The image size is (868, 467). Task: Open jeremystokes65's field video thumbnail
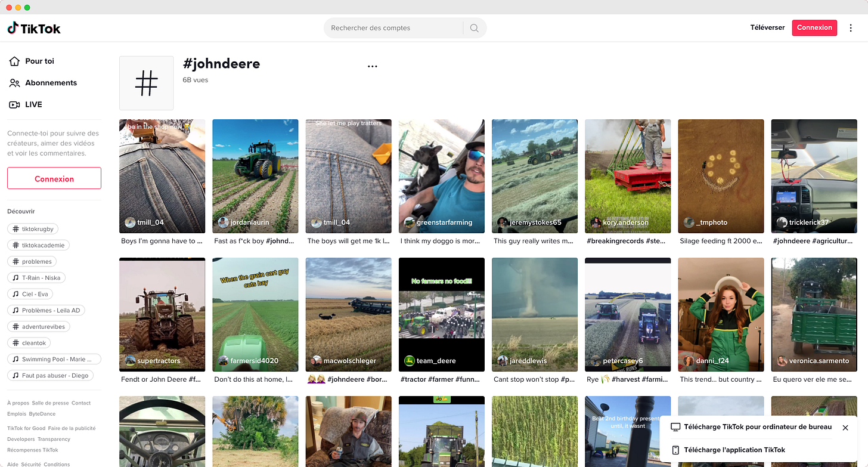(x=535, y=176)
